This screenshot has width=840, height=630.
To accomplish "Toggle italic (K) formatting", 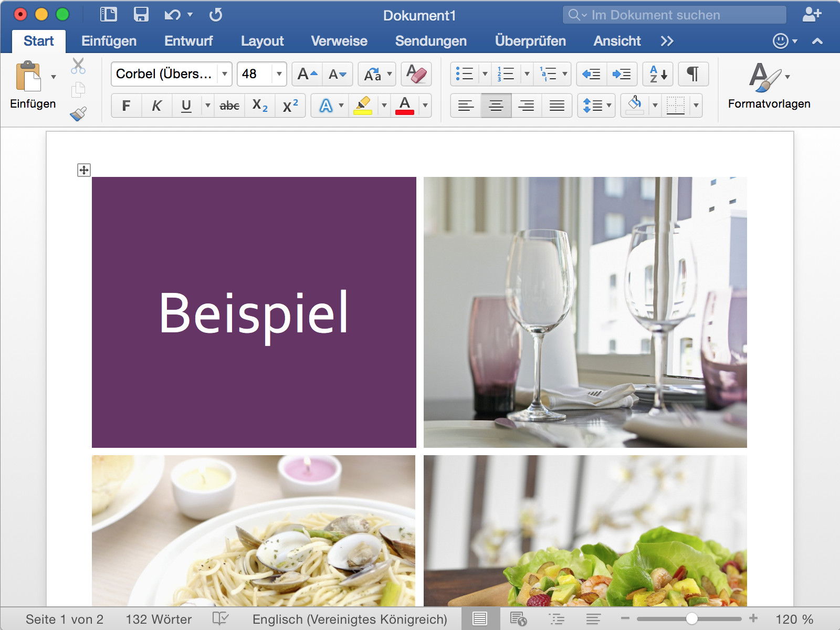I will tap(156, 106).
